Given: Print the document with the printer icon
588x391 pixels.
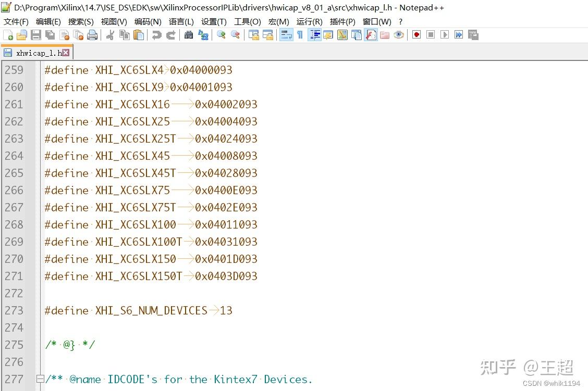Looking at the screenshot, I should pos(92,35).
